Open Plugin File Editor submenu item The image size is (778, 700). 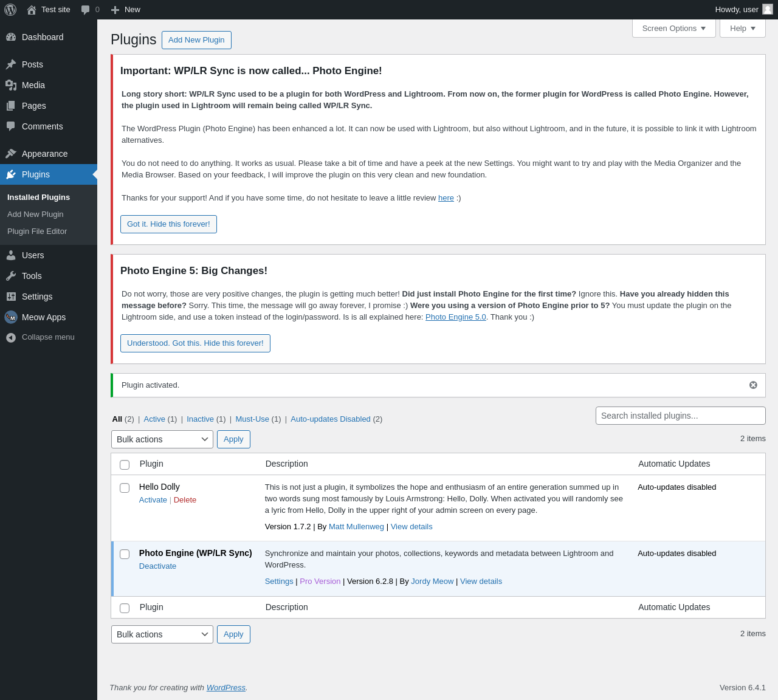click(37, 232)
